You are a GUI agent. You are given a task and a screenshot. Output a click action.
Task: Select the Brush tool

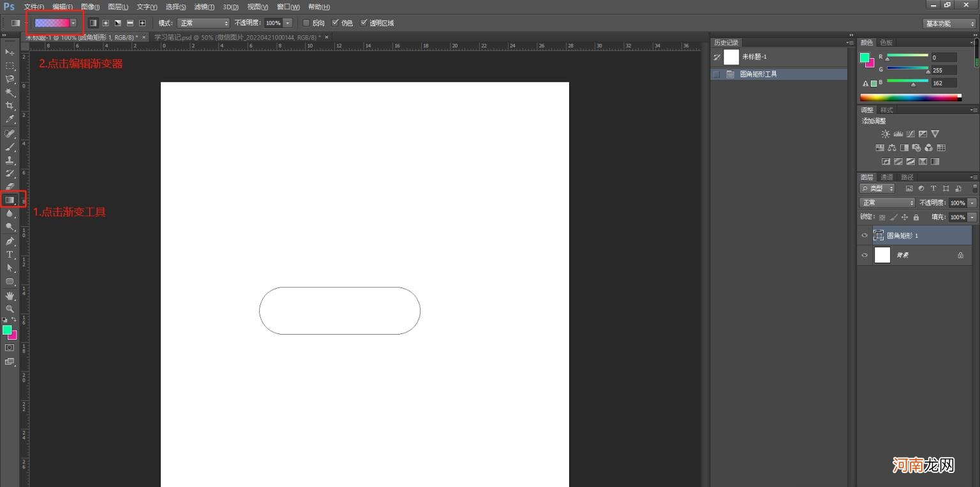click(10, 147)
